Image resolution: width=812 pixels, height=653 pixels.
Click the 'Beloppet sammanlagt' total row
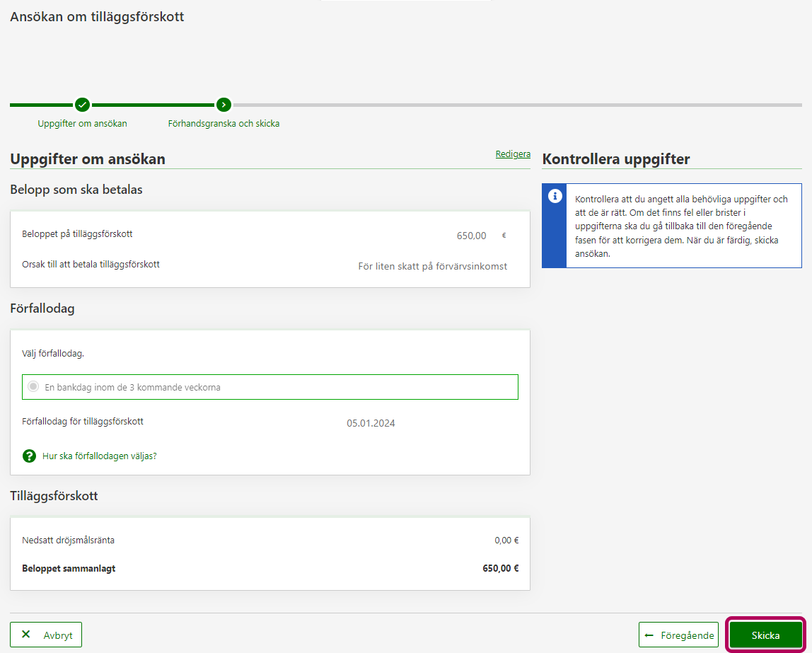point(270,568)
